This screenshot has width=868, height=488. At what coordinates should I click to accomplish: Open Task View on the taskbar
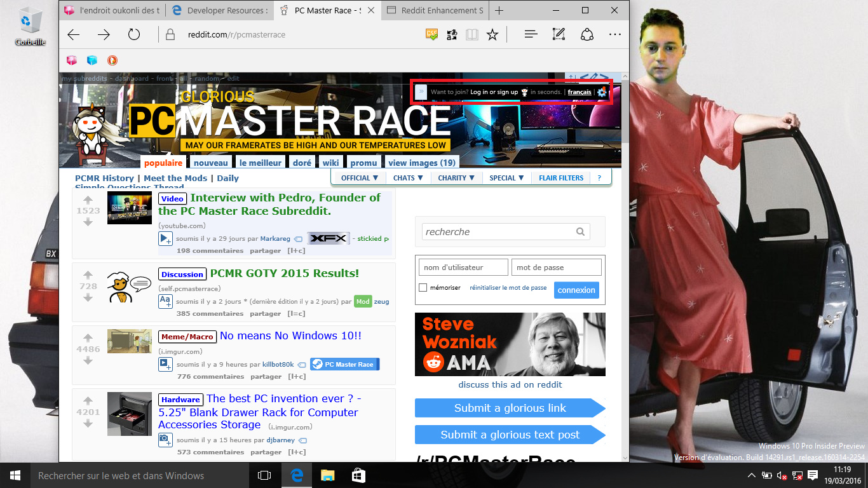(264, 475)
